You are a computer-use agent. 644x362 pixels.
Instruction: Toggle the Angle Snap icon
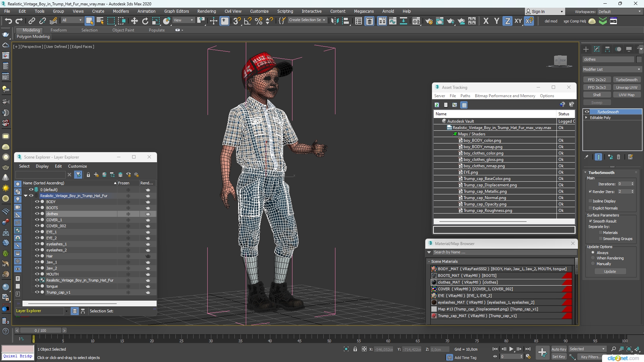tap(248, 21)
